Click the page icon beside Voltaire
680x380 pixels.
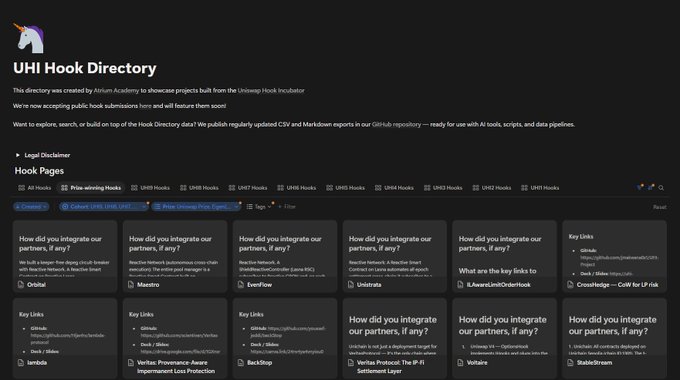[x=461, y=363]
